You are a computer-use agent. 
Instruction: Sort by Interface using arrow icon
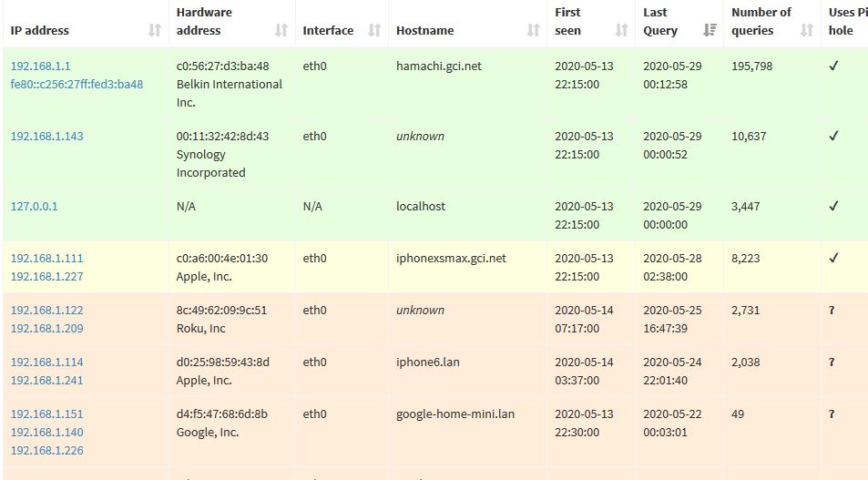pyautogui.click(x=374, y=30)
